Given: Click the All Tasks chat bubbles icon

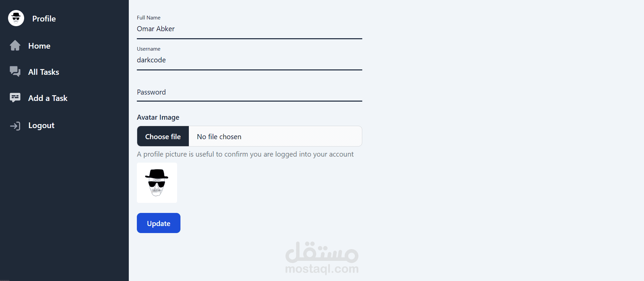Looking at the screenshot, I should 15,71.
